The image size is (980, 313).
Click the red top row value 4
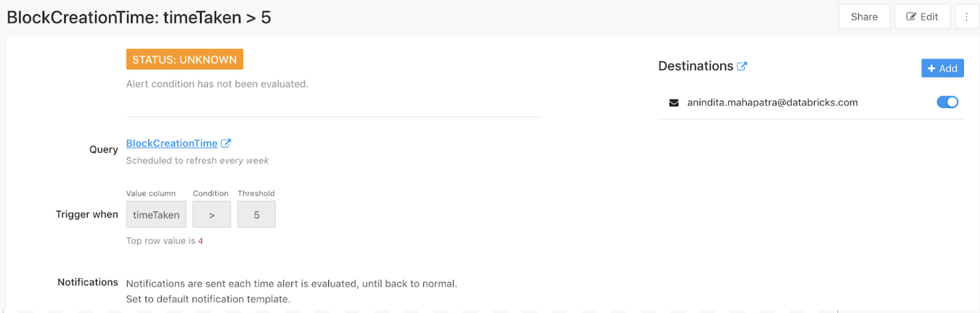coord(201,241)
